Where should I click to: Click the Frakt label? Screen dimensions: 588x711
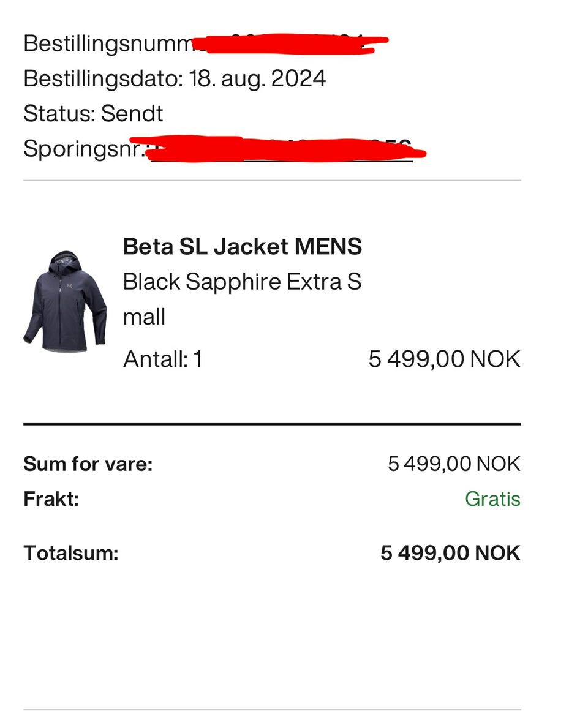(51, 499)
